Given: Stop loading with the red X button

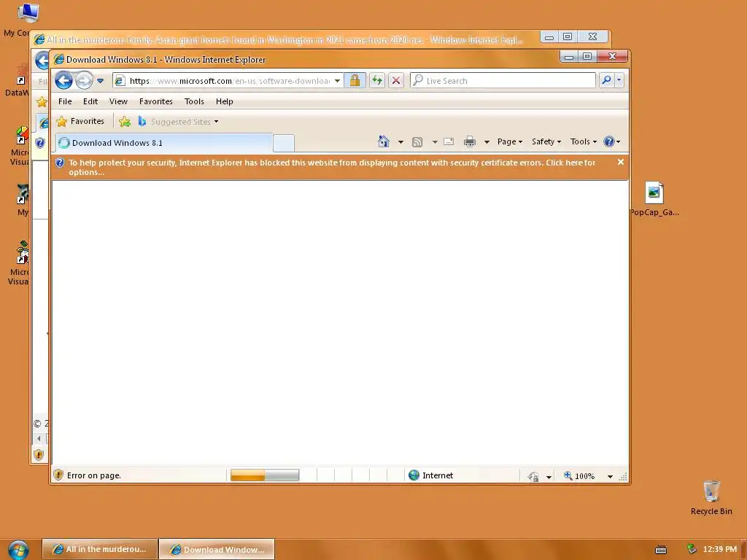Looking at the screenshot, I should pos(396,80).
